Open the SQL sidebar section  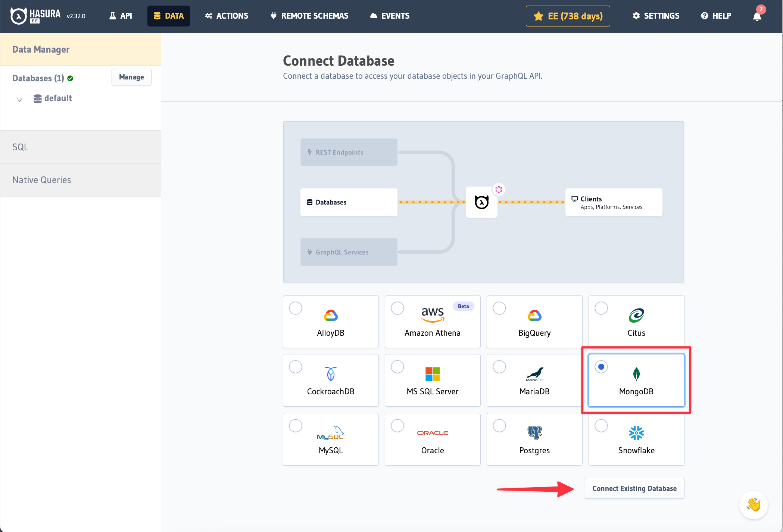pos(81,147)
